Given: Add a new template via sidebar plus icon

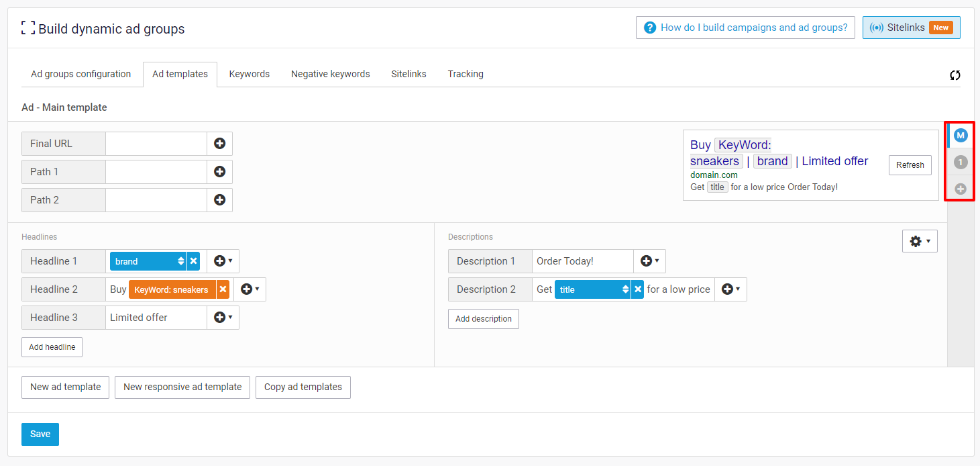Looking at the screenshot, I should [x=961, y=189].
